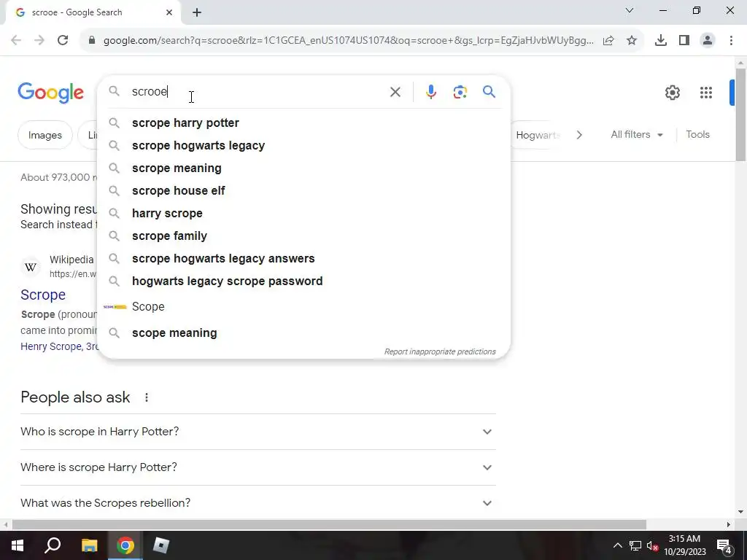Show more filter chips arrow

tap(578, 135)
